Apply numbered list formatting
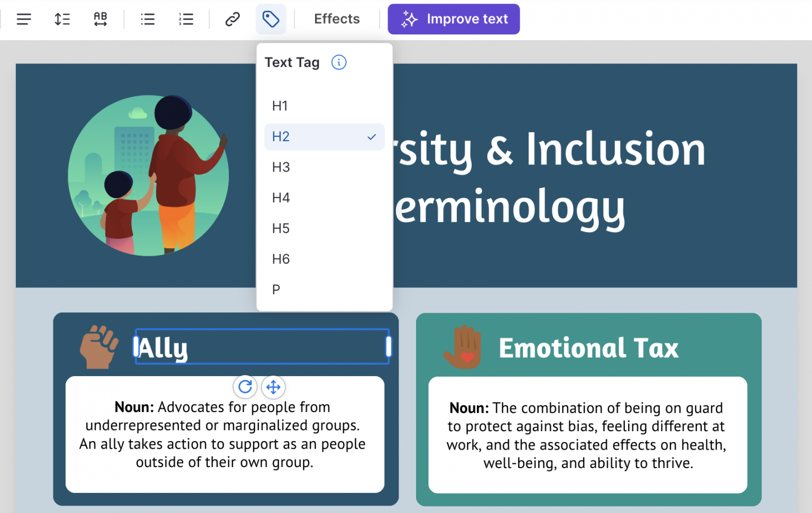 tap(186, 20)
